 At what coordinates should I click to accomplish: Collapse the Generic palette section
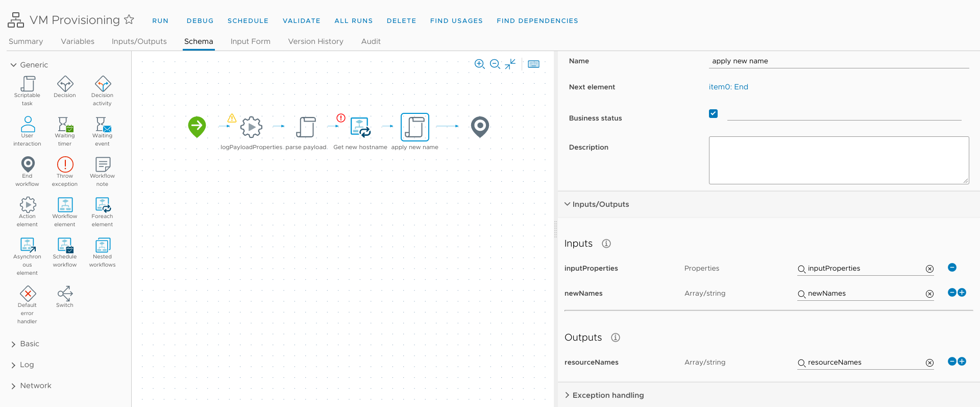point(13,65)
